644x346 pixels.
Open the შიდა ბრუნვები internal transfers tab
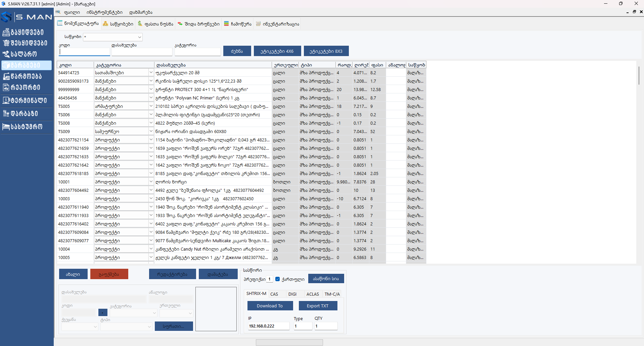click(x=198, y=24)
